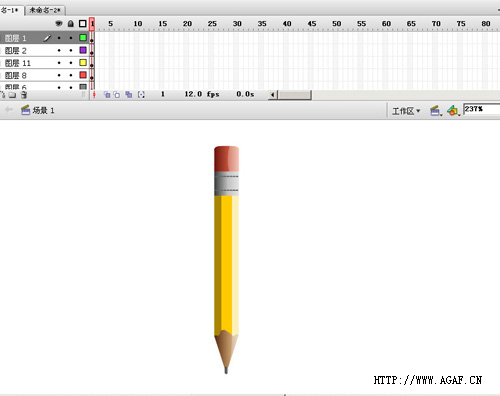This screenshot has height=396, width=500.
Task: Click the show/hide all layers eye icon
Action: pos(59,23)
